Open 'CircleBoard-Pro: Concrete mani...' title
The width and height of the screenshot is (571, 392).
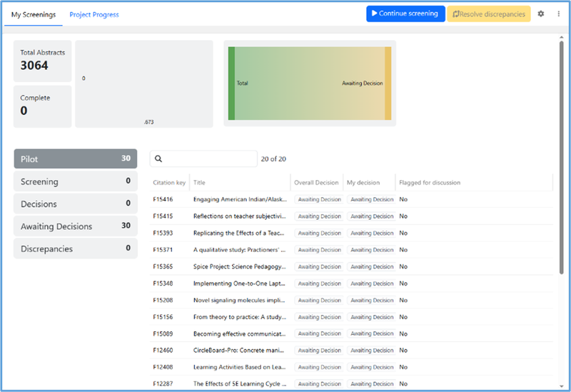coord(238,350)
